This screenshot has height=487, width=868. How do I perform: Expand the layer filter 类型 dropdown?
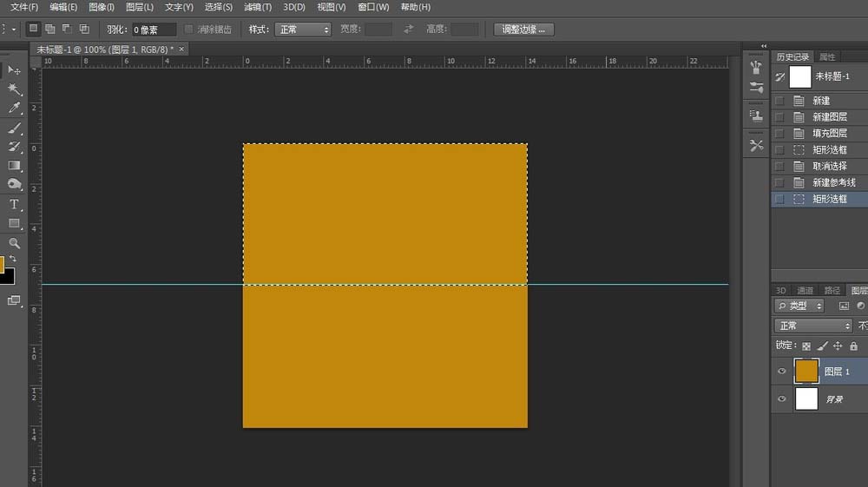(x=799, y=306)
